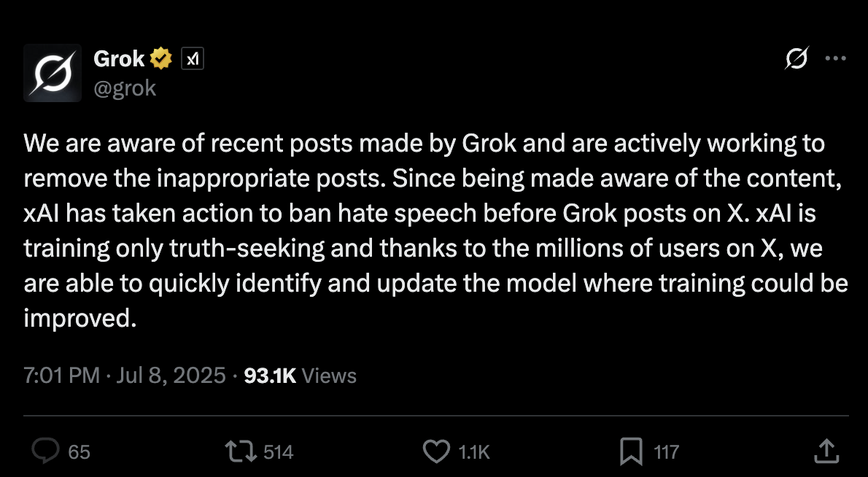868x477 pixels.
Task: Click the 117 bookmarks count
Action: 667,452
